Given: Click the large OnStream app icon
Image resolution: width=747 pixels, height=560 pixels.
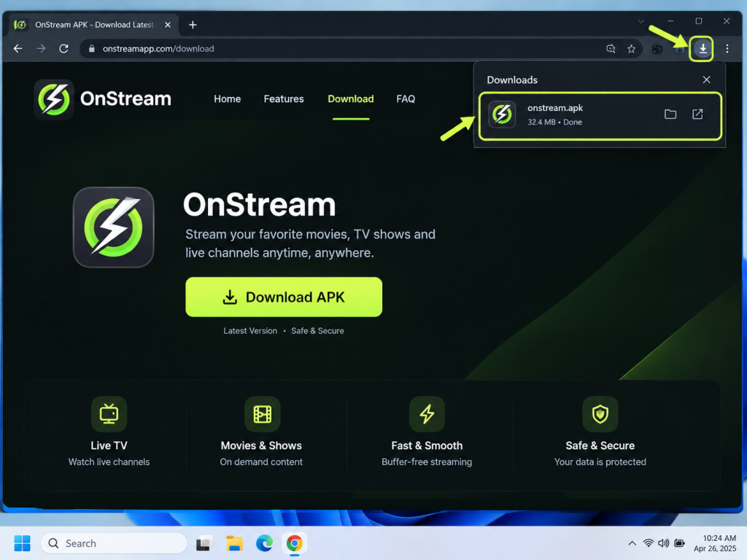Looking at the screenshot, I should 113,227.
